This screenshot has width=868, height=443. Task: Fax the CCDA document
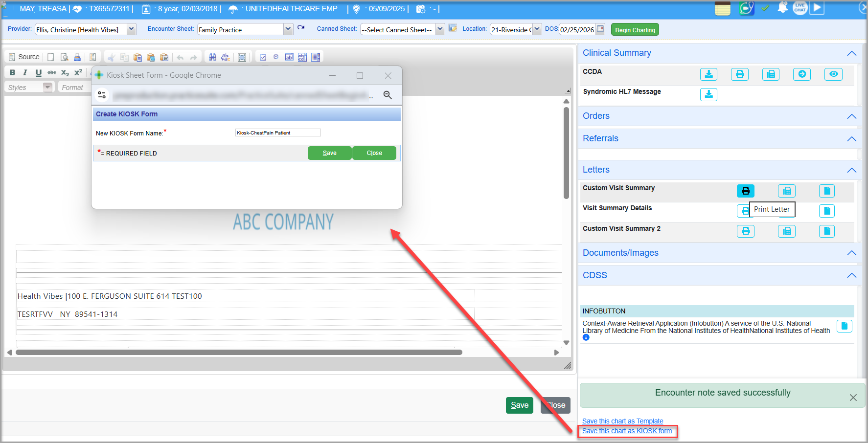tap(771, 74)
